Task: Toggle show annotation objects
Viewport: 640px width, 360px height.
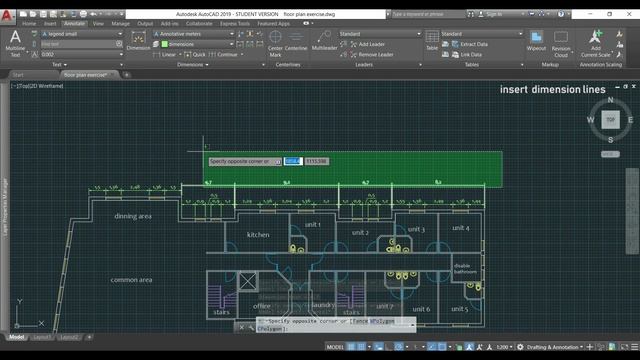Action: (469, 347)
